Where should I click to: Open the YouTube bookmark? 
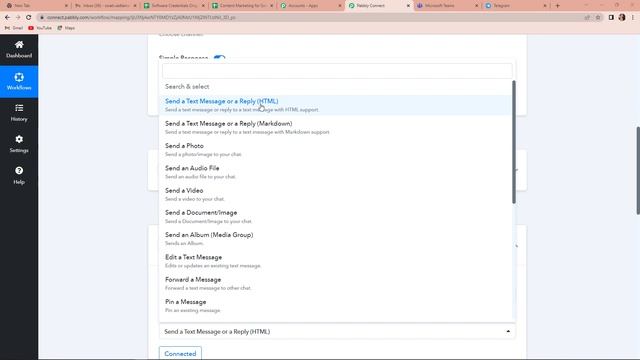tap(40, 28)
